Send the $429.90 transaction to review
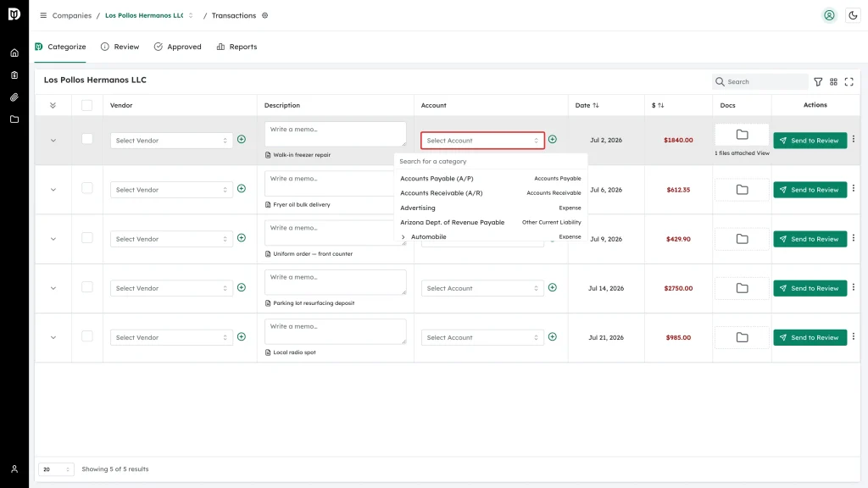Image resolution: width=868 pixels, height=488 pixels. (810, 239)
